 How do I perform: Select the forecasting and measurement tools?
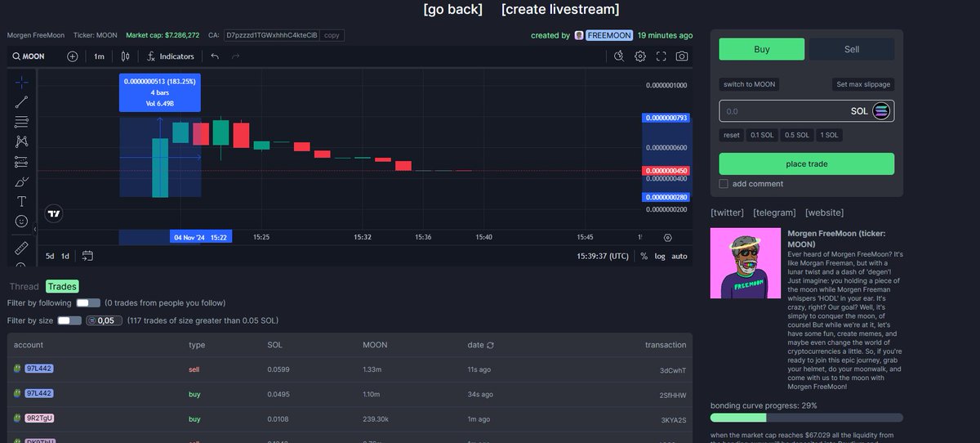pos(21,162)
